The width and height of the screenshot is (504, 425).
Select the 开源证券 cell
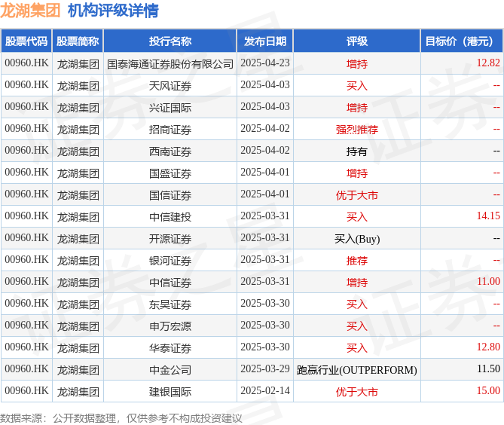170,239
